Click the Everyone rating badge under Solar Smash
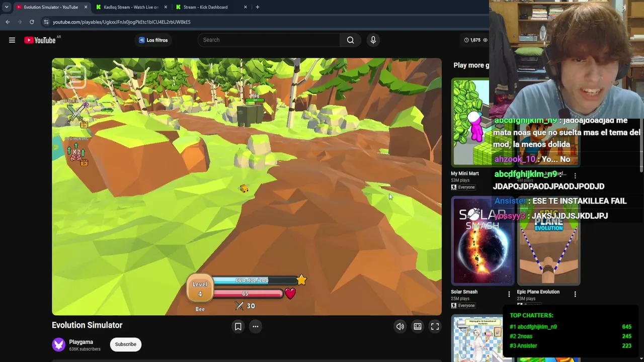Screen dimensions: 644x362 pos(463,306)
